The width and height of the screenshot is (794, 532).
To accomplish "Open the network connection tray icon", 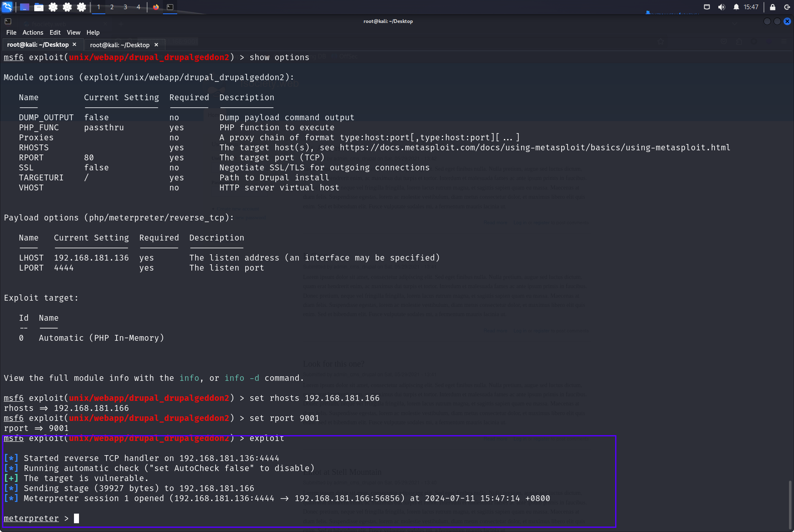I will coord(707,7).
